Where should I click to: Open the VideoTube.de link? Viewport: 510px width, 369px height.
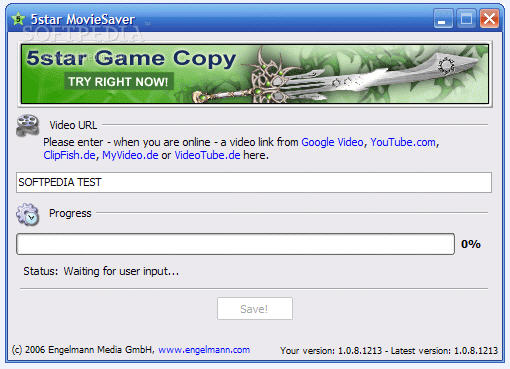tap(207, 155)
